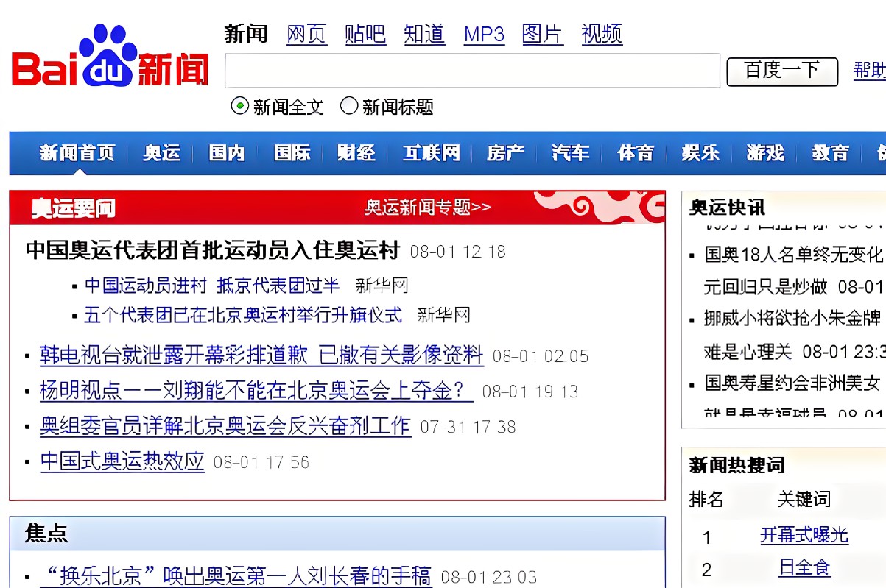Viewport: 886px width, 588px height.
Task: Open the 知道 link
Action: coord(424,34)
